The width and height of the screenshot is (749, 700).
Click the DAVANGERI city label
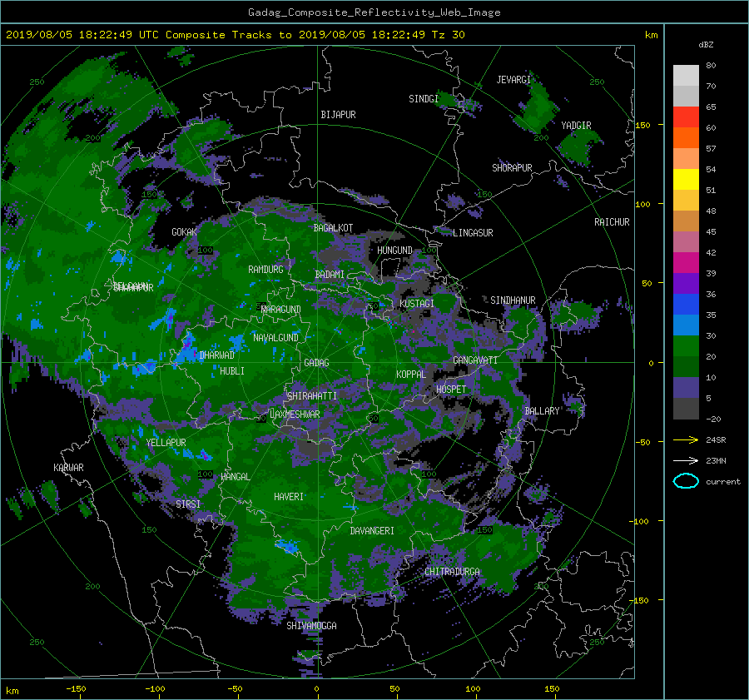click(x=372, y=531)
